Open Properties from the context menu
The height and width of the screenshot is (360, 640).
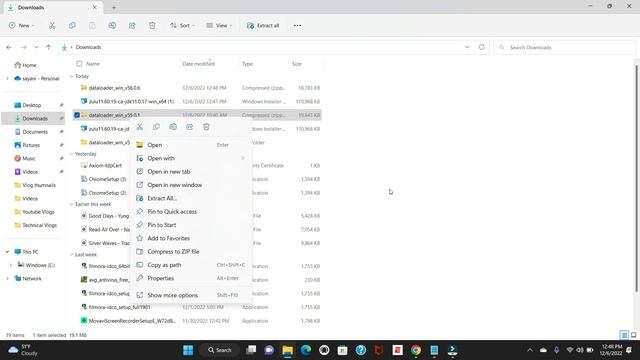tap(191, 278)
